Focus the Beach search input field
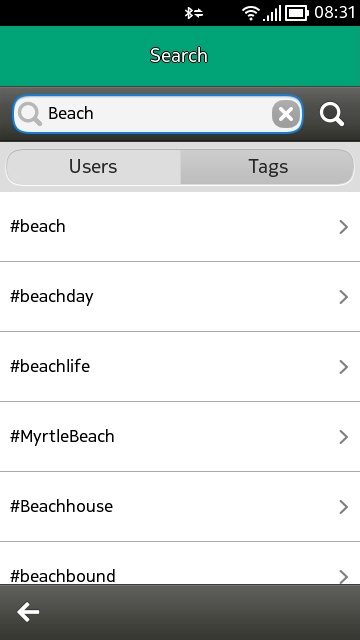Viewport: 360px width, 640px height. click(x=157, y=114)
